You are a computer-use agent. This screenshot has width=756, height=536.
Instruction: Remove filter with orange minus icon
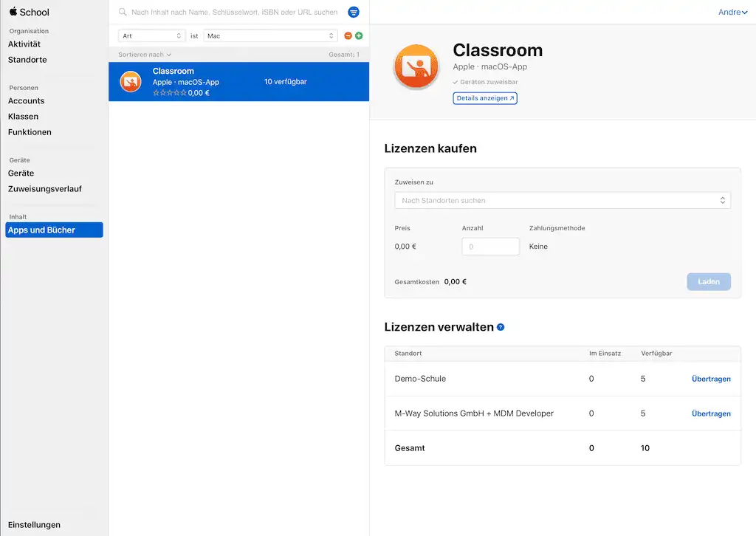(348, 35)
